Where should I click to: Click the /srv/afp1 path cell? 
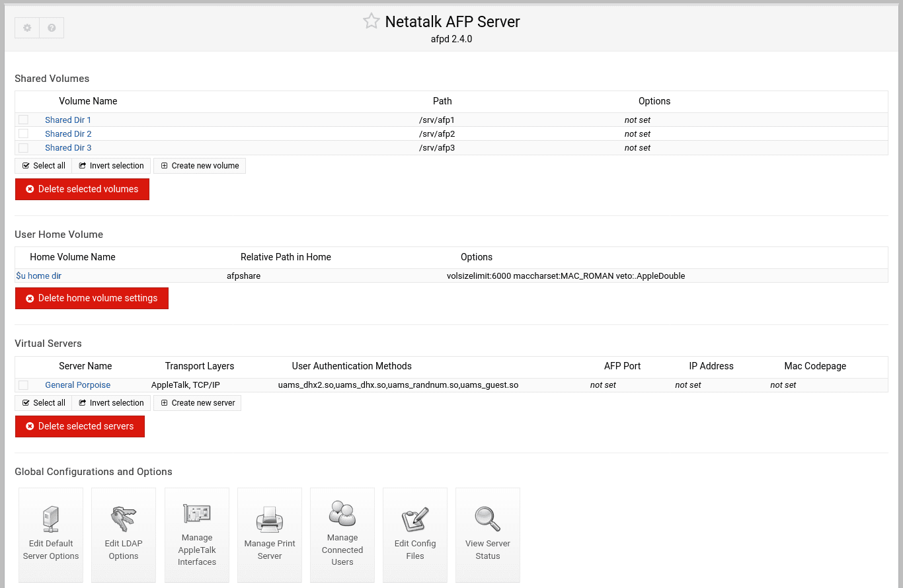point(437,120)
